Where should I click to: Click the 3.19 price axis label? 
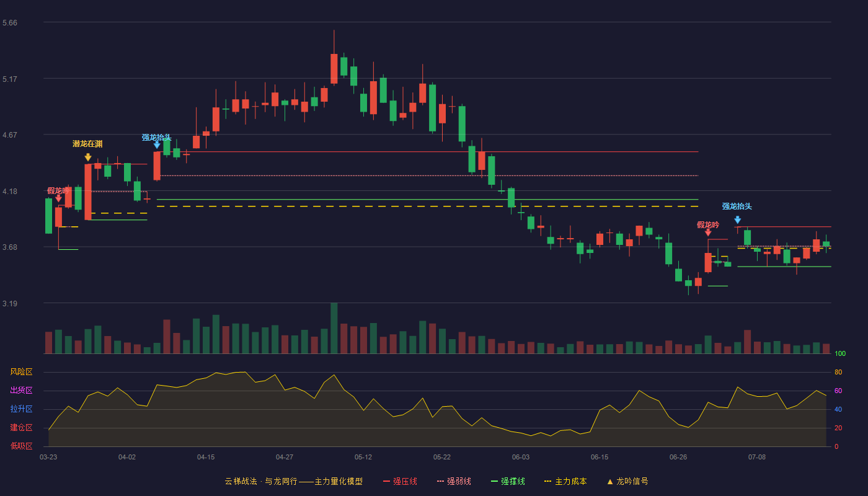(10, 304)
